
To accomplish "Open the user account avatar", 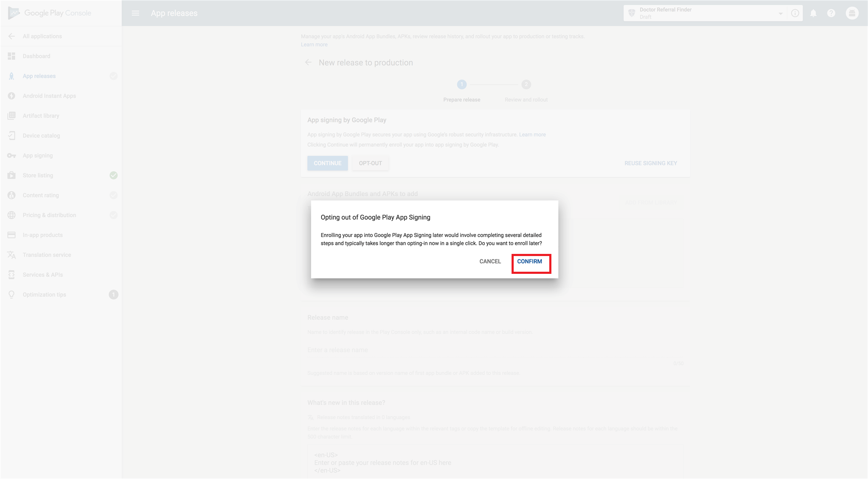I will point(852,13).
